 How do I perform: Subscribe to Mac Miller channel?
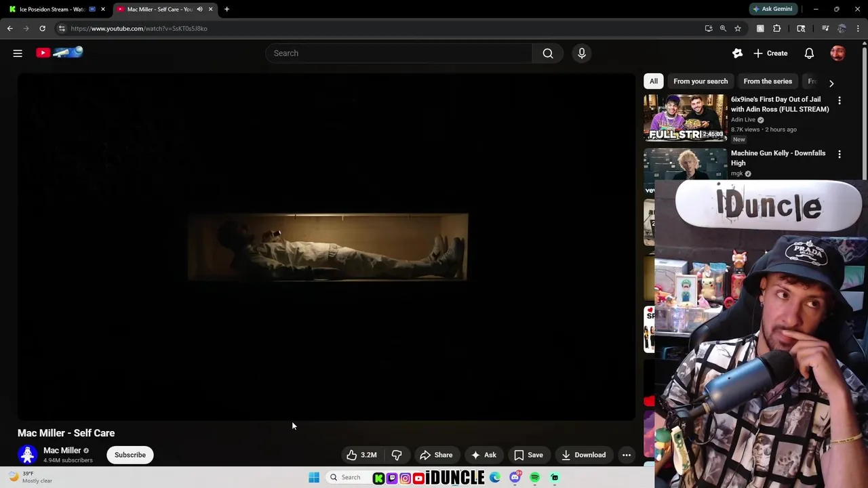130,455
